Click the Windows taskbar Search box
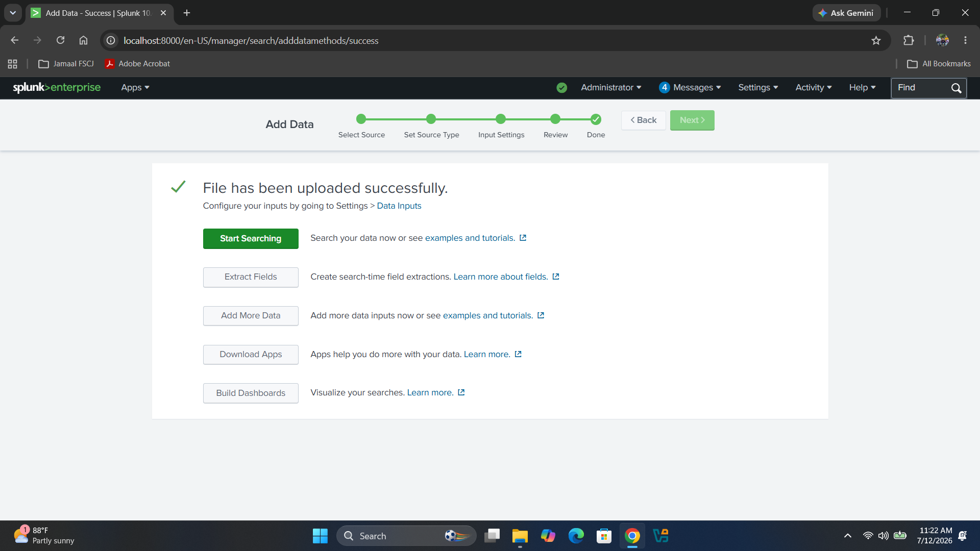This screenshot has height=551, width=980. pos(406,536)
